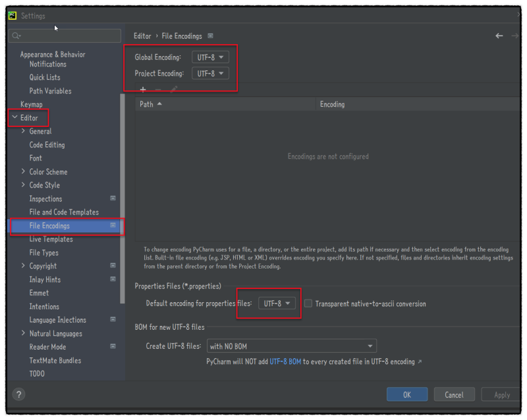The height and width of the screenshot is (420, 527).
Task: Open the Project Encoding dropdown
Action: tap(210, 73)
